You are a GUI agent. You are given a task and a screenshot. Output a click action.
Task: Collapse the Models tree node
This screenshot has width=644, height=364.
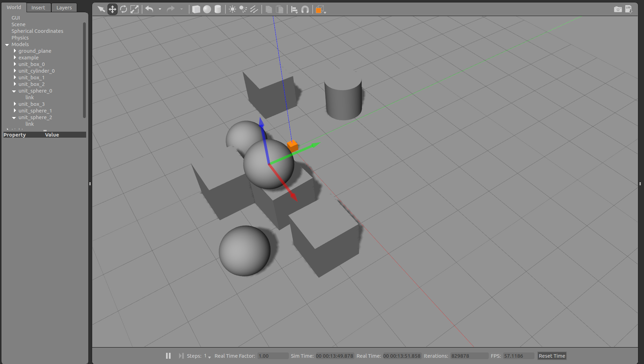(x=7, y=45)
